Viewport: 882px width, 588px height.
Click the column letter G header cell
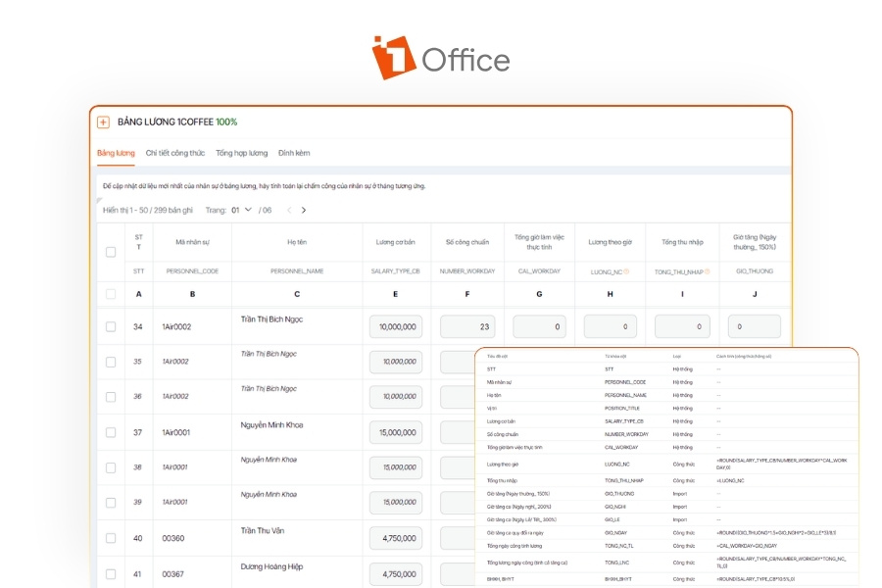(x=539, y=294)
